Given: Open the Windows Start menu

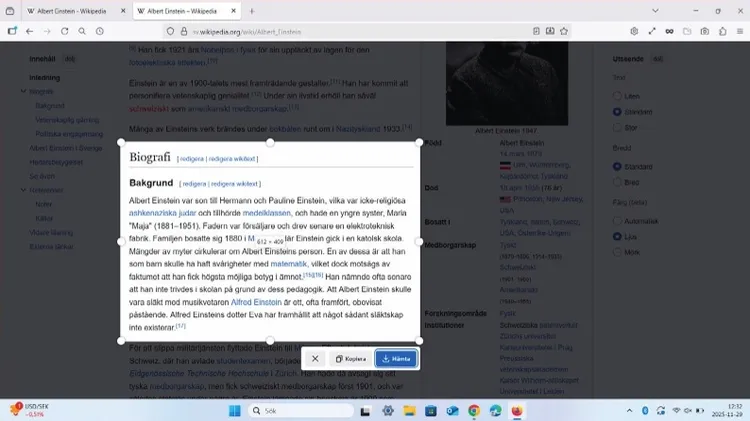Looking at the screenshot, I should (236, 410).
